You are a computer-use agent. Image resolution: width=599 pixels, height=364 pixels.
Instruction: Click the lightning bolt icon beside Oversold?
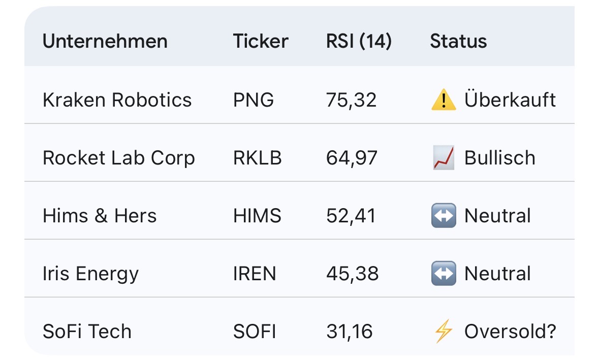(443, 332)
